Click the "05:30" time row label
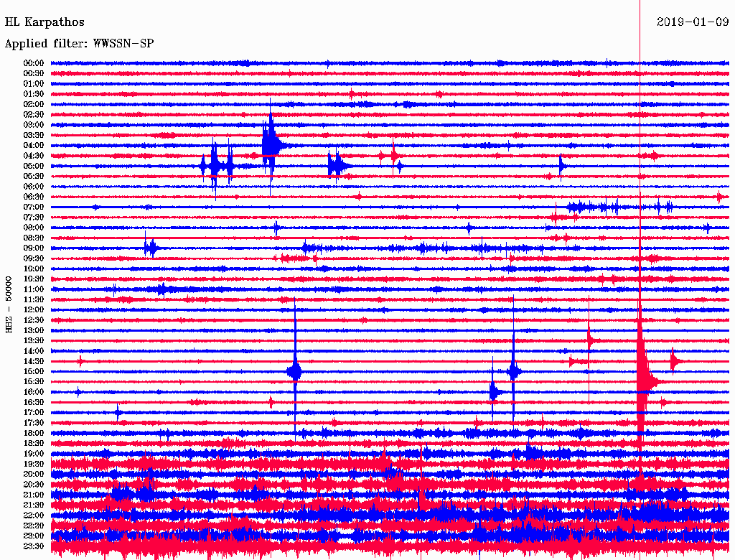 34,177
